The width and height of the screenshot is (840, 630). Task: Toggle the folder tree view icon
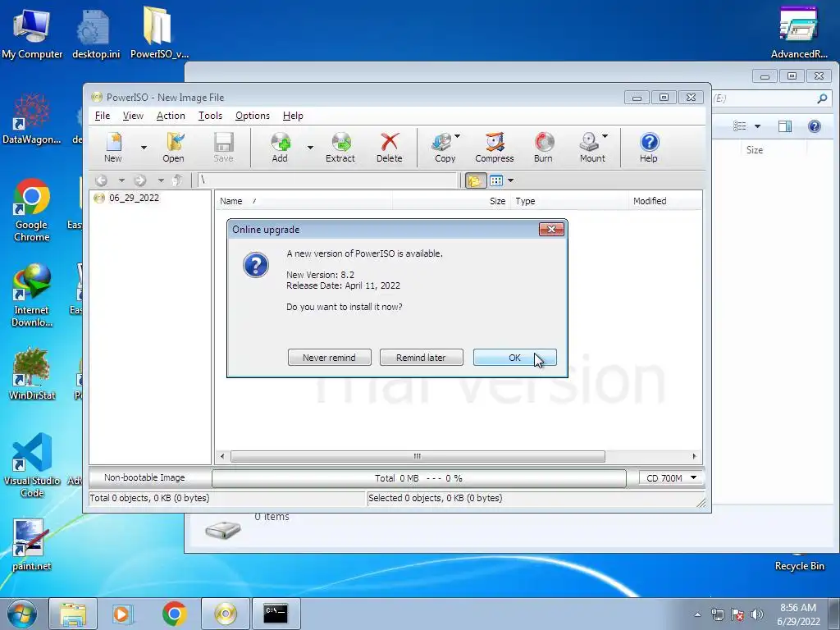[x=475, y=180]
